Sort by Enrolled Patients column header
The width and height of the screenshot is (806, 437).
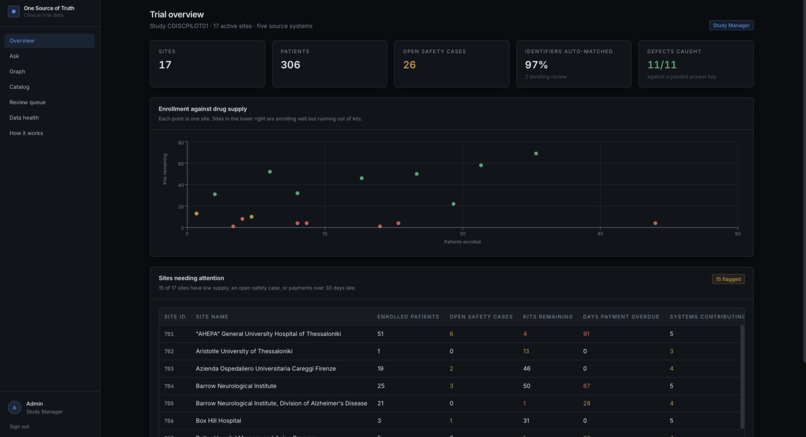pyautogui.click(x=408, y=317)
